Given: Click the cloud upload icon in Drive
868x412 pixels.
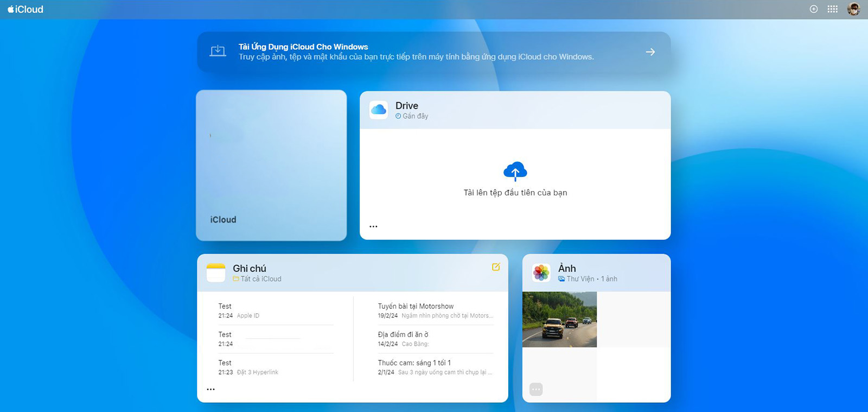Looking at the screenshot, I should pyautogui.click(x=515, y=172).
